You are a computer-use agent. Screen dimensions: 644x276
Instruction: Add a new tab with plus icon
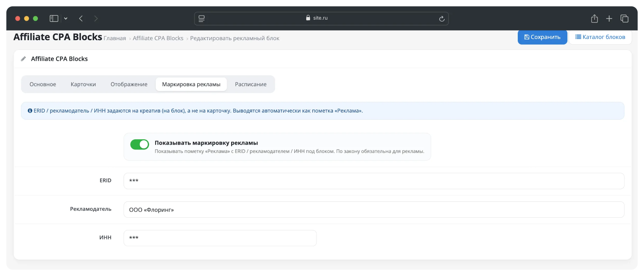[609, 19]
